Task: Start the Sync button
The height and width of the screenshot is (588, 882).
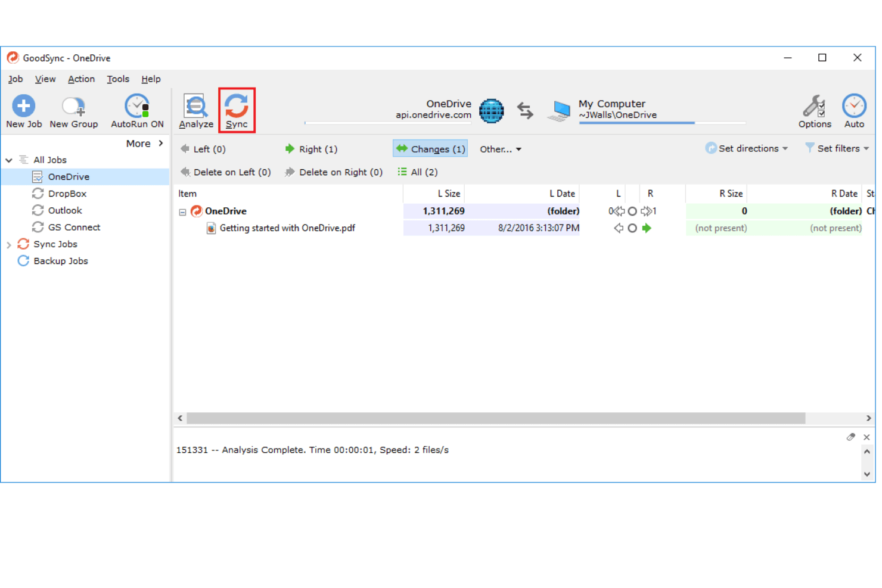Action: 237,111
